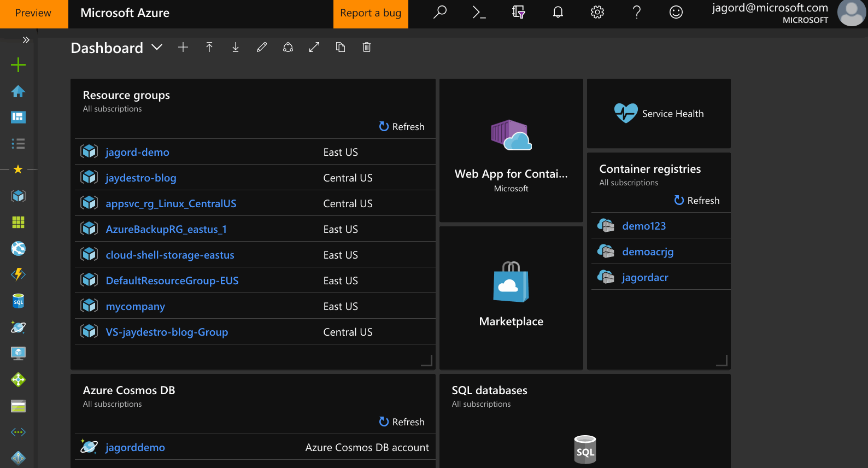Open the search resources magnifier icon
The height and width of the screenshot is (468, 868).
click(440, 12)
